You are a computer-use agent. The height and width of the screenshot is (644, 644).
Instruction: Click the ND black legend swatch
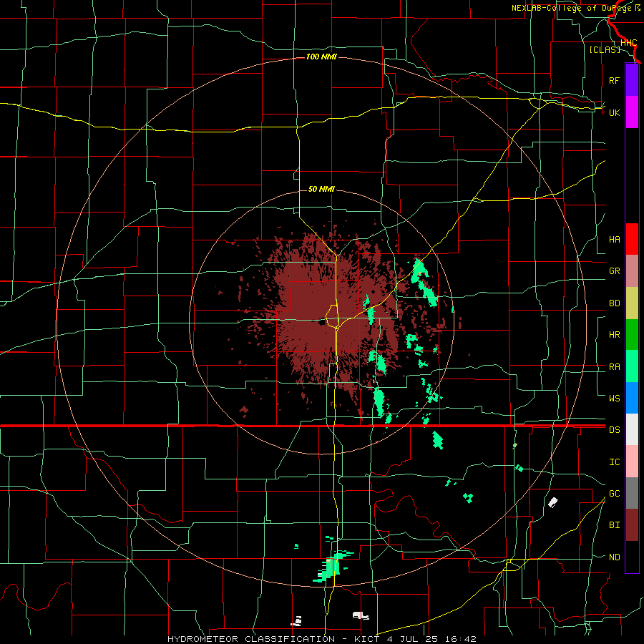coord(632,557)
